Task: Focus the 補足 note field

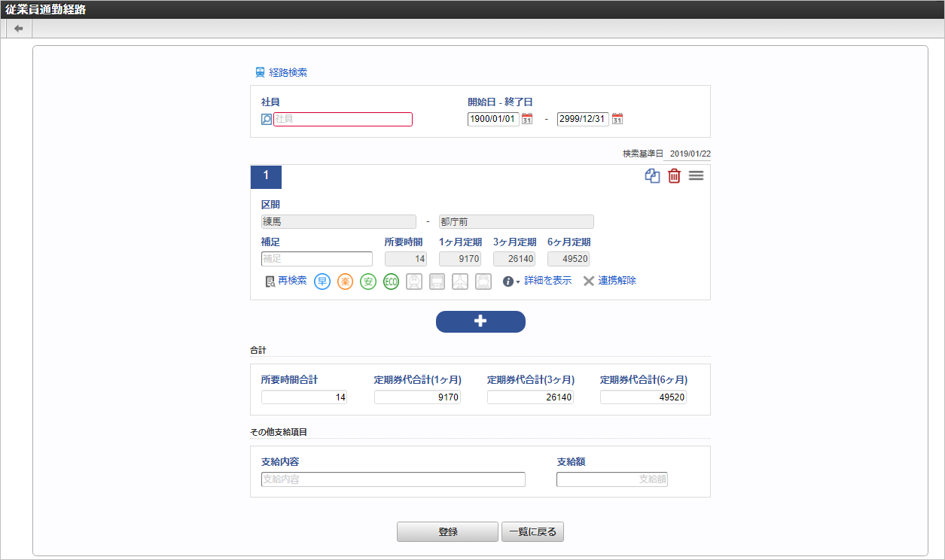Action: (317, 259)
